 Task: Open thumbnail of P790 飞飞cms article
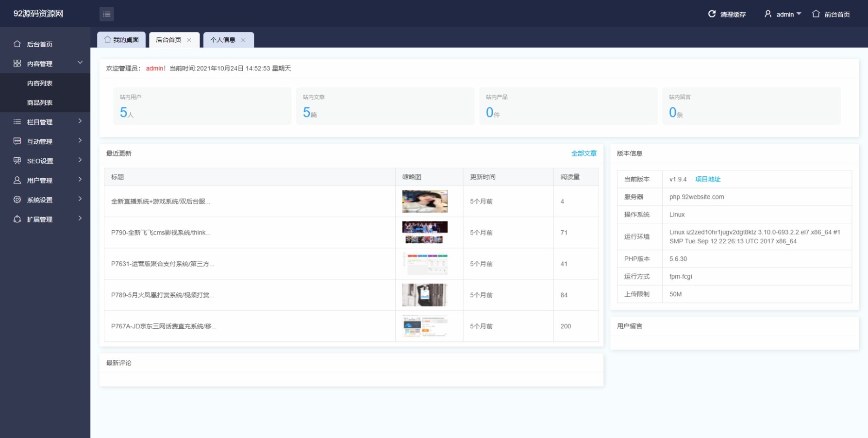point(425,233)
